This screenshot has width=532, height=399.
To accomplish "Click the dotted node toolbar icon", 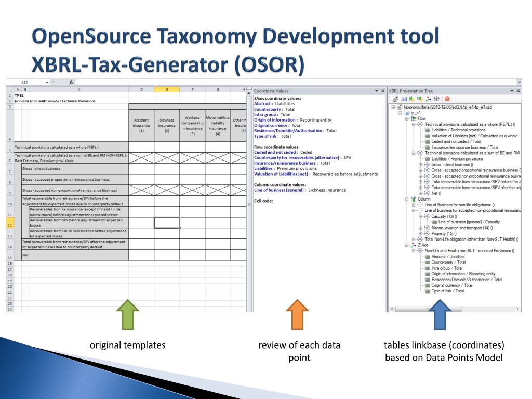I will 436,99.
